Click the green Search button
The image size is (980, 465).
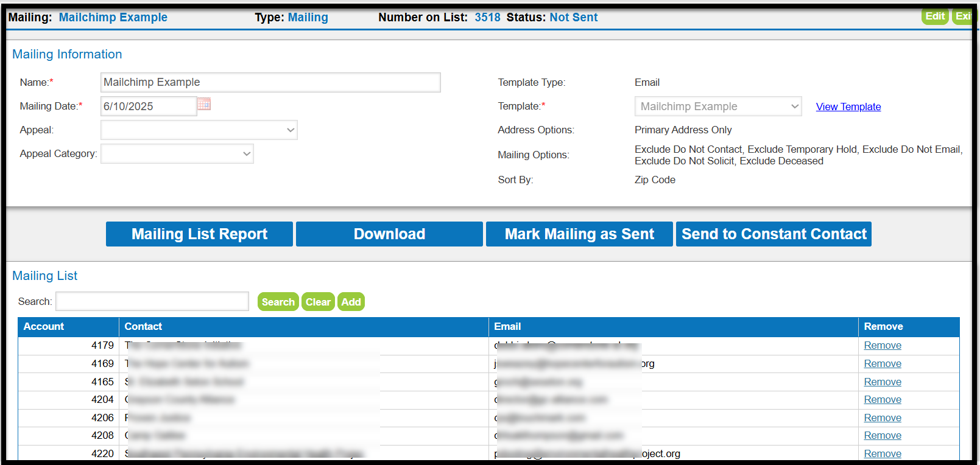278,302
